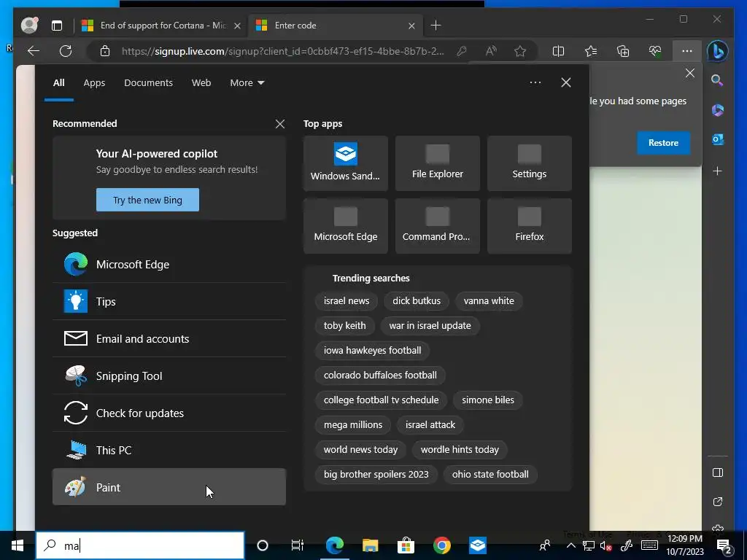
Task: Open notification center icon
Action: (725, 545)
